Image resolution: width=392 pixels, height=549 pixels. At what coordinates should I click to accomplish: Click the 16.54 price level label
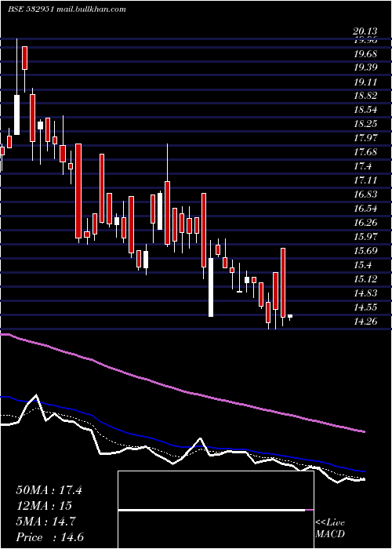(366, 209)
